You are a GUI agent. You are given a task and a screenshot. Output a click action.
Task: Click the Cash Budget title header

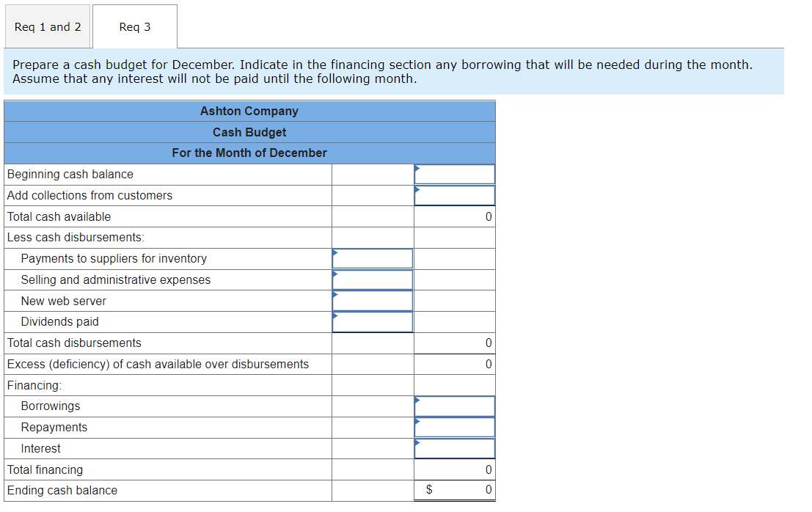249,133
